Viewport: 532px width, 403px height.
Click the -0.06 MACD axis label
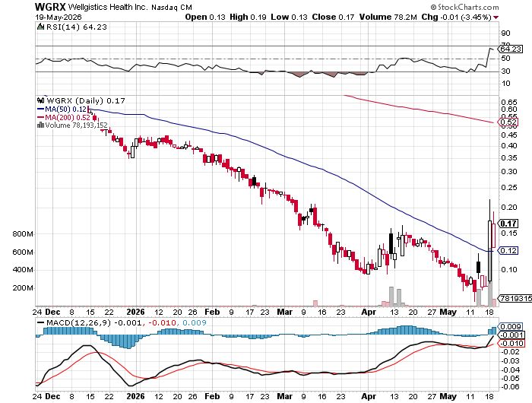tap(510, 386)
